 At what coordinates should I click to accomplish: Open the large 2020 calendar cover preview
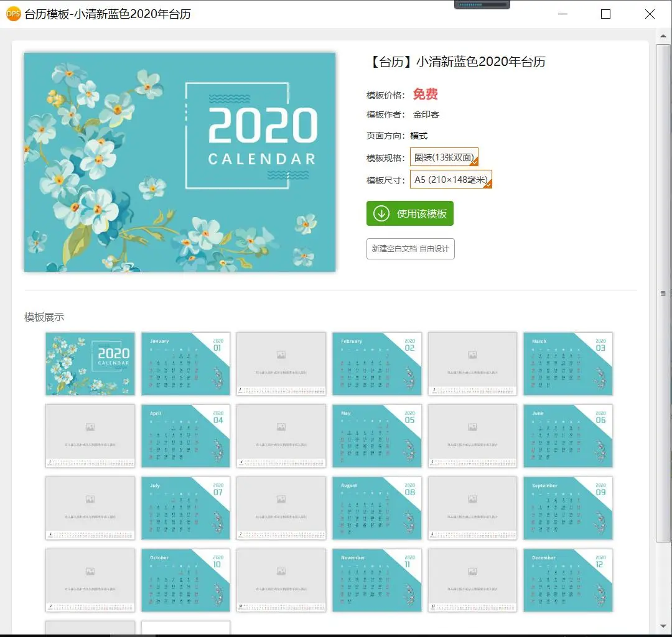tap(180, 162)
